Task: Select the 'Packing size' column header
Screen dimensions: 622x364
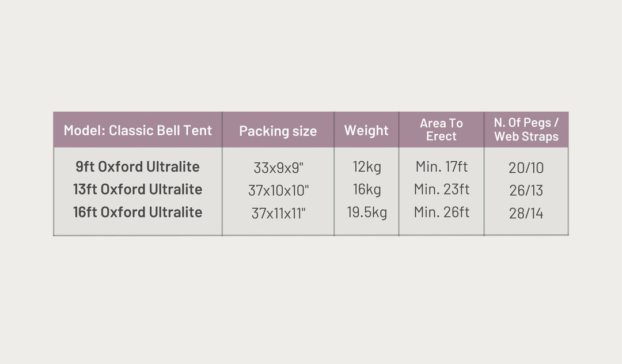Action: point(278,131)
